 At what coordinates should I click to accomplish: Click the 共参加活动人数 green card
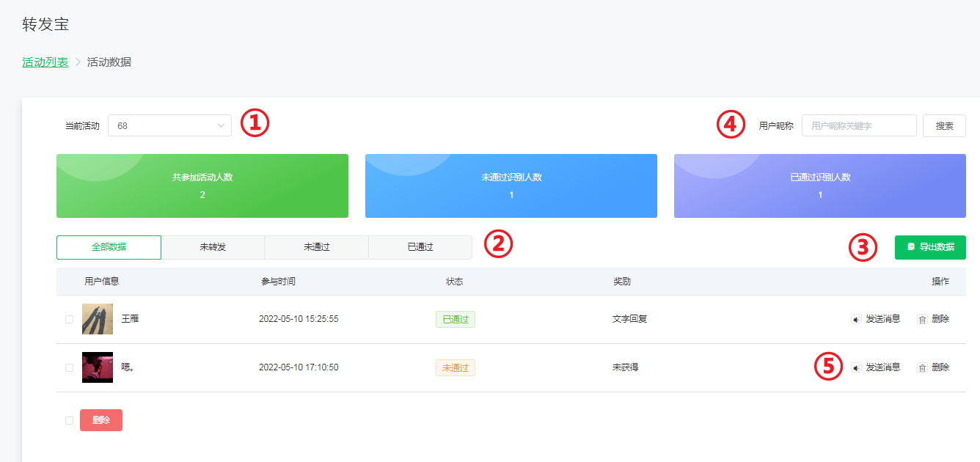click(202, 186)
